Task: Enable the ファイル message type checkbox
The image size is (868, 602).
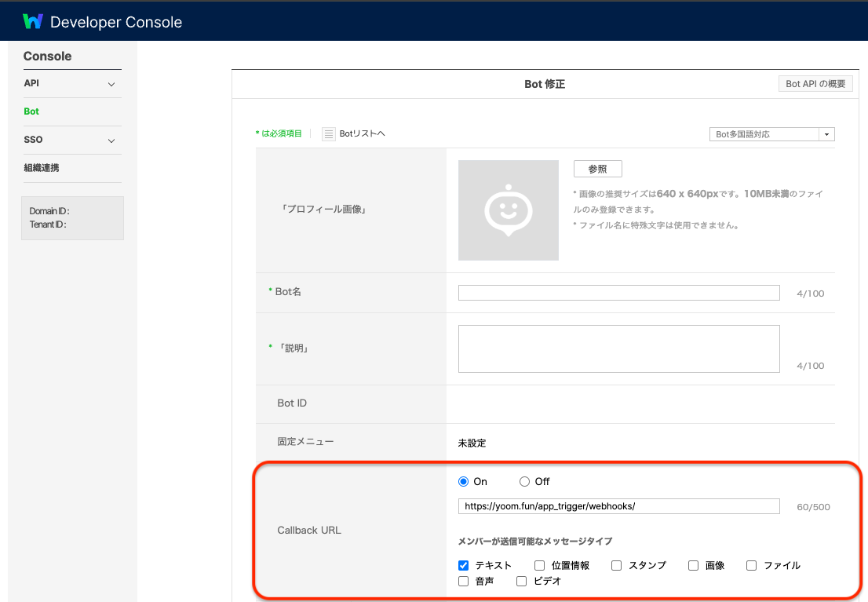Action: 752,565
